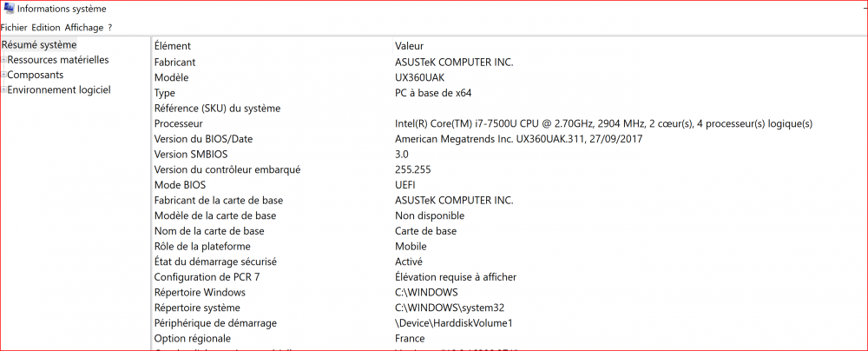Viewport: 868px width, 351px height.
Task: Expand the Environnement logiciel node
Action: (x=4, y=89)
